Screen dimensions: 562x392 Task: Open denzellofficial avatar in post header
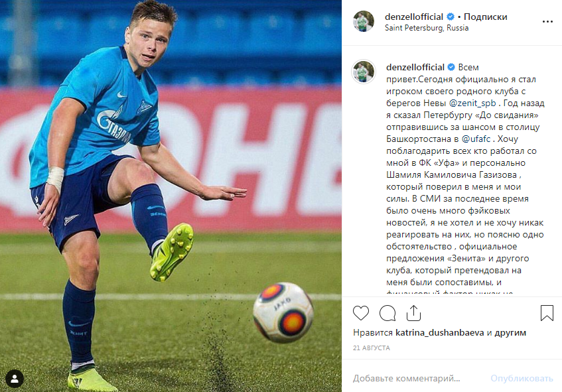[364, 21]
